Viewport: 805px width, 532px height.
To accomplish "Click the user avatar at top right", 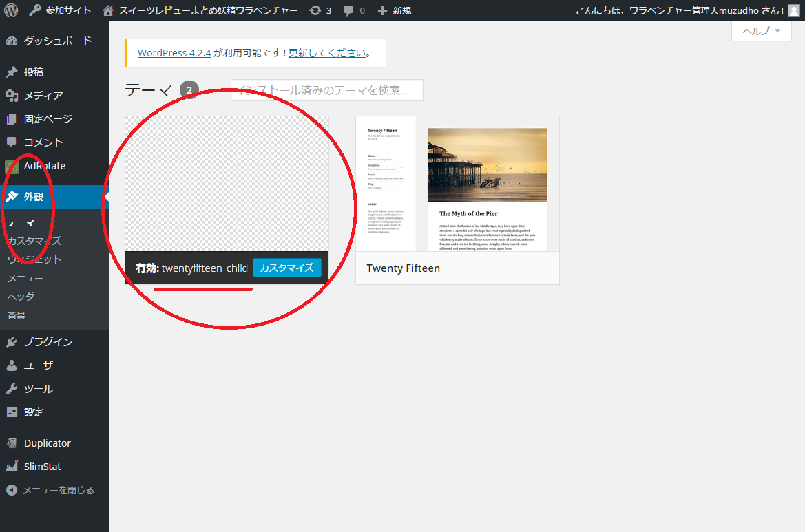I will click(x=794, y=10).
